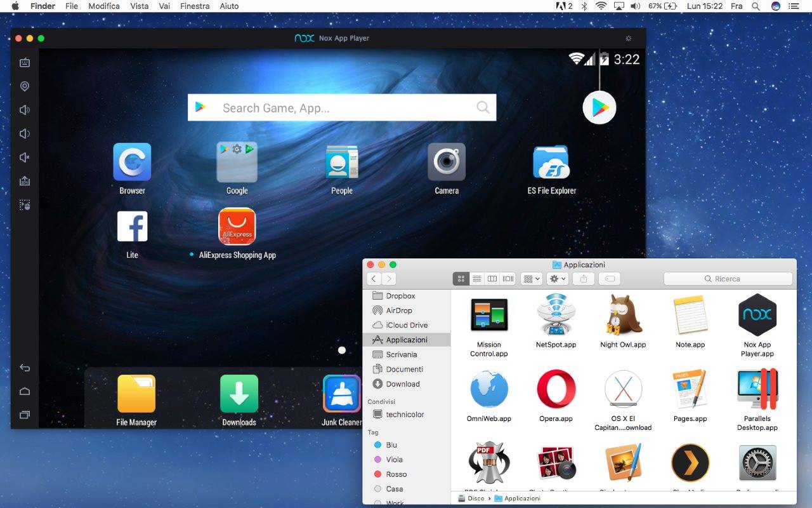Open the Nox keyboard control settings icon
The width and height of the screenshot is (812, 508).
click(25, 63)
